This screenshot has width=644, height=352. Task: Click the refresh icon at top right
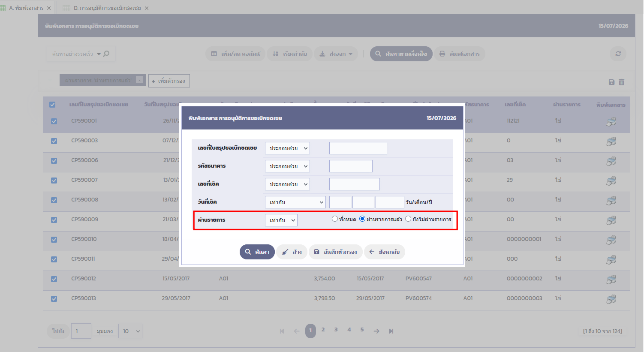[618, 54]
